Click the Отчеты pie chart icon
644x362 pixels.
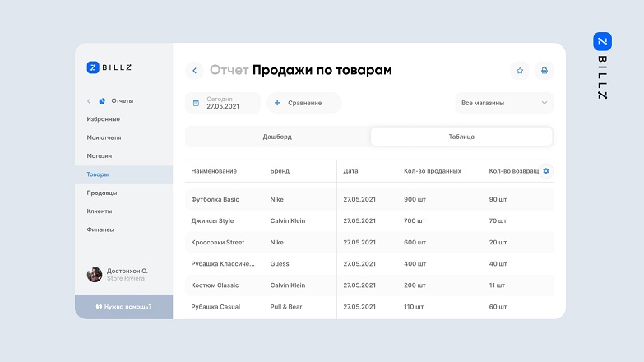tap(103, 101)
